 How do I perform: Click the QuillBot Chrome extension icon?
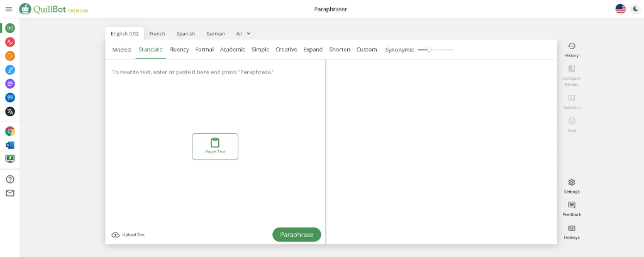click(x=10, y=131)
